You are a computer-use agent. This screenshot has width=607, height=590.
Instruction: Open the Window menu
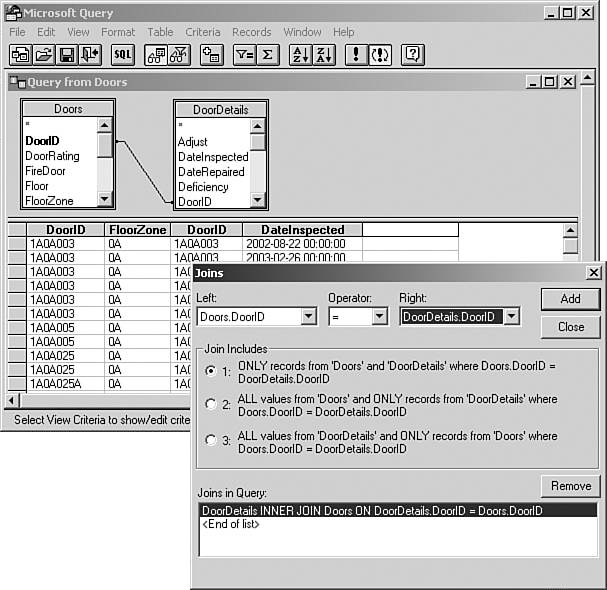coord(302,32)
